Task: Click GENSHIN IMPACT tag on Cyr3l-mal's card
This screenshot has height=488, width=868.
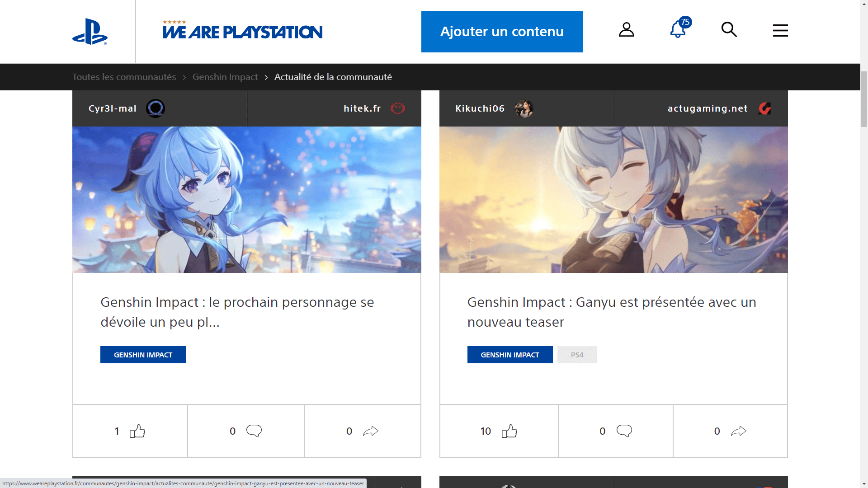Action: (143, 355)
